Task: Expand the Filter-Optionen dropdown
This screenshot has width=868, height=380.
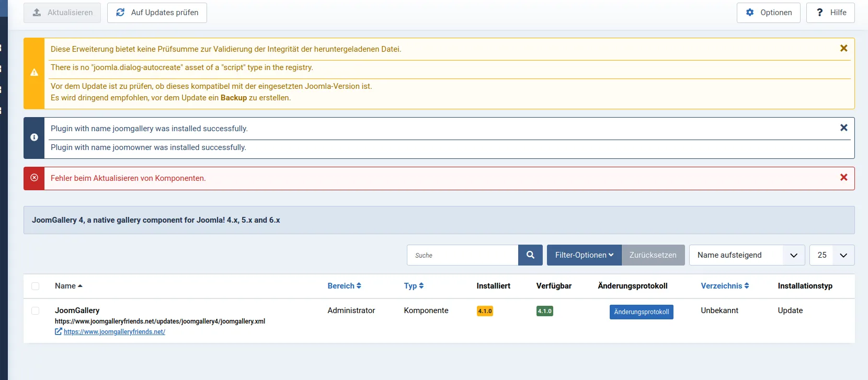Action: coord(584,255)
